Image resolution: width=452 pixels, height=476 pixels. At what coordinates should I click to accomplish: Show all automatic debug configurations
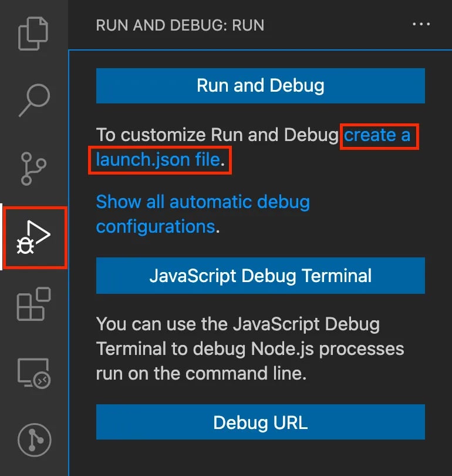(203, 214)
